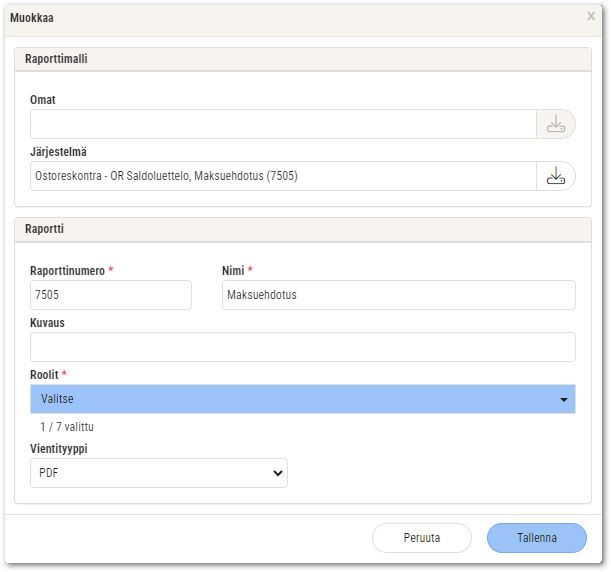Open the PDF export type combo box
Screen dimensions: 611x572
coord(159,473)
